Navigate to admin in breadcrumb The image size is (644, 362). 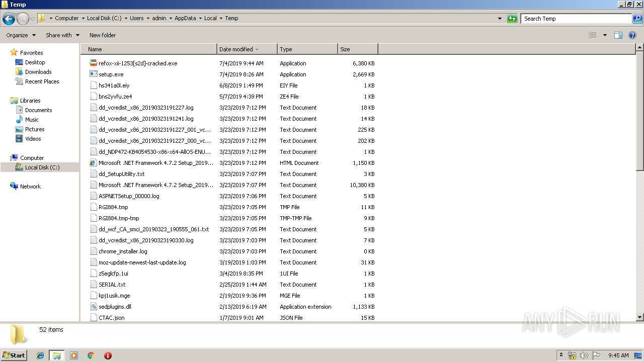click(x=159, y=18)
